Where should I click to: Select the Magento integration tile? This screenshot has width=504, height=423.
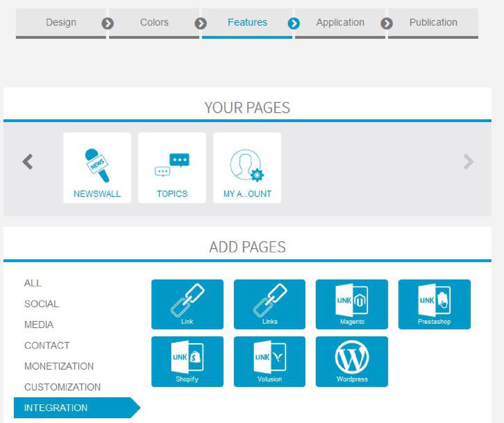click(352, 304)
